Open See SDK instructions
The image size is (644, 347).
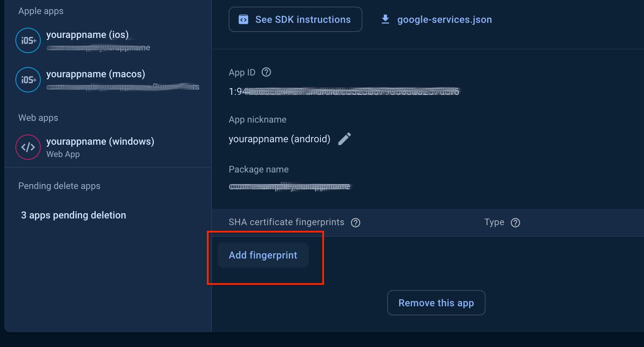pos(295,19)
